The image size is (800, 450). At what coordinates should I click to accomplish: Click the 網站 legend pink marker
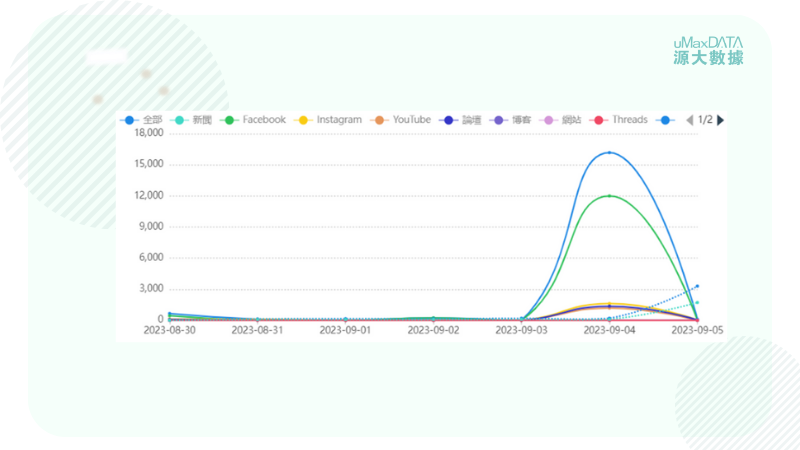pyautogui.click(x=549, y=120)
